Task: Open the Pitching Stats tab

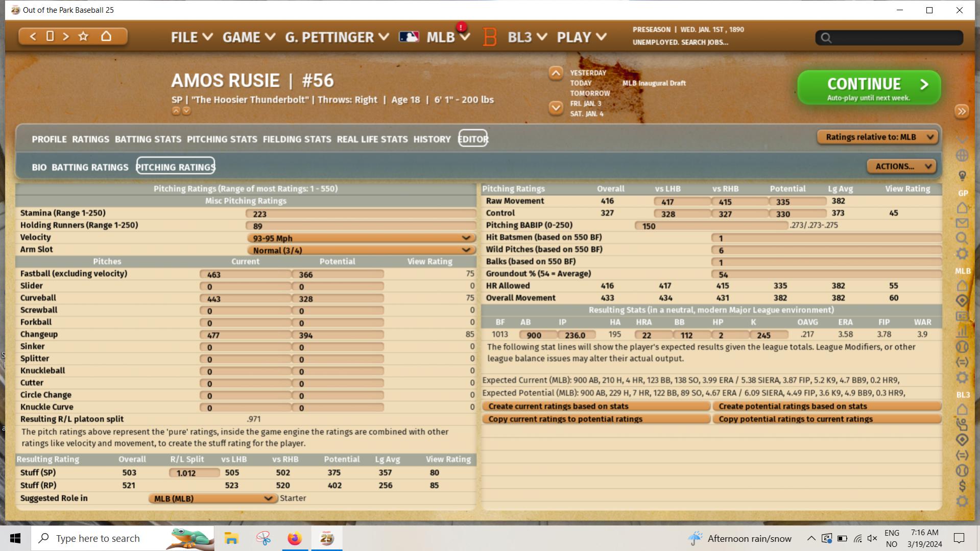Action: coord(222,139)
